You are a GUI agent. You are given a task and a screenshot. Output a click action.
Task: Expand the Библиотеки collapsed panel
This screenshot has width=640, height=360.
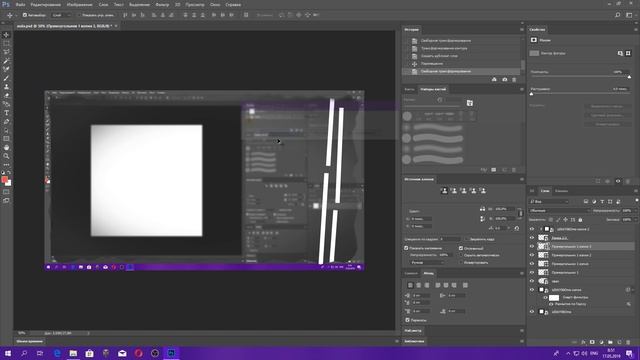(x=415, y=341)
